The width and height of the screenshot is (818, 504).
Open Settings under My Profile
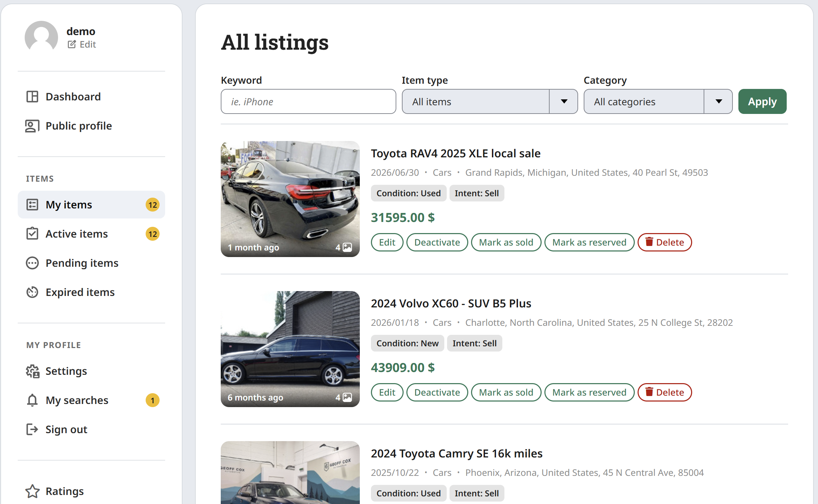click(x=91, y=371)
